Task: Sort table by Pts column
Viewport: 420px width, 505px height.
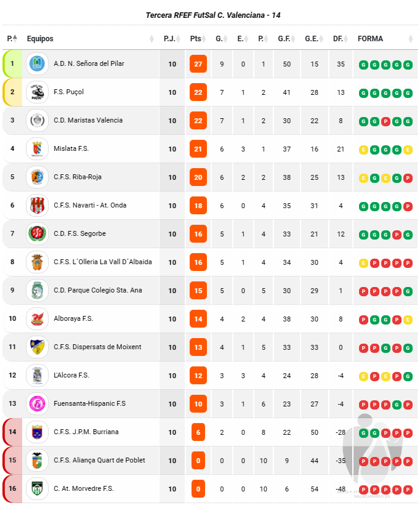Action: (198, 39)
